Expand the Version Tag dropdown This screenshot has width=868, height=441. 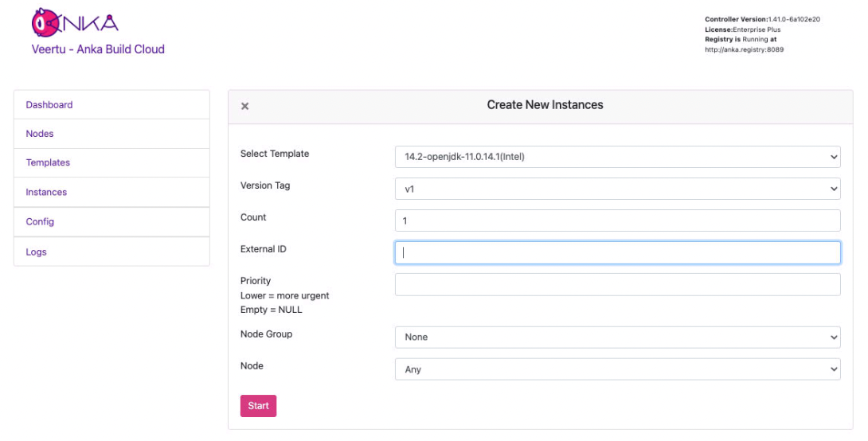(617, 189)
